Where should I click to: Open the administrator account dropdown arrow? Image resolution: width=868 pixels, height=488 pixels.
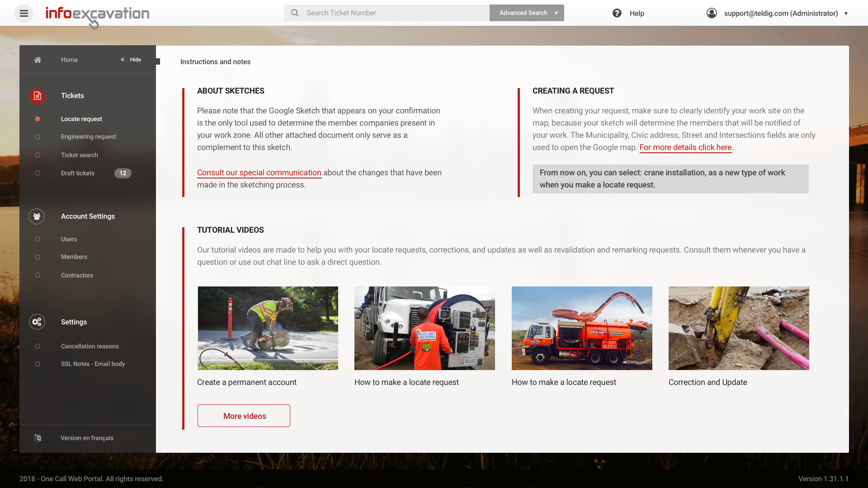click(x=846, y=14)
